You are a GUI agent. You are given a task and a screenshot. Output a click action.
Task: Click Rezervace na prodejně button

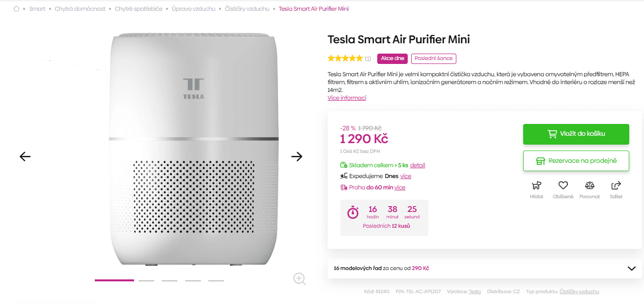tap(576, 161)
